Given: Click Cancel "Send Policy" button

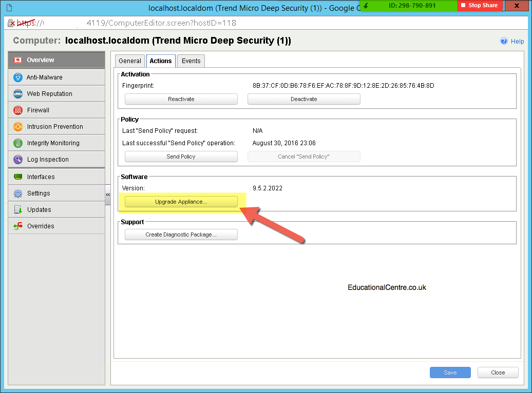Looking at the screenshot, I should (304, 156).
